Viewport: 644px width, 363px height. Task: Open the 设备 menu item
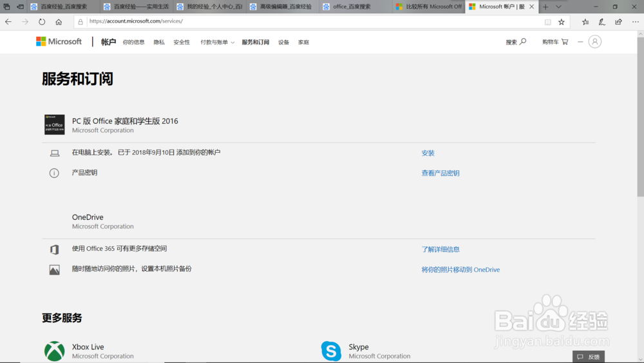[x=283, y=43]
